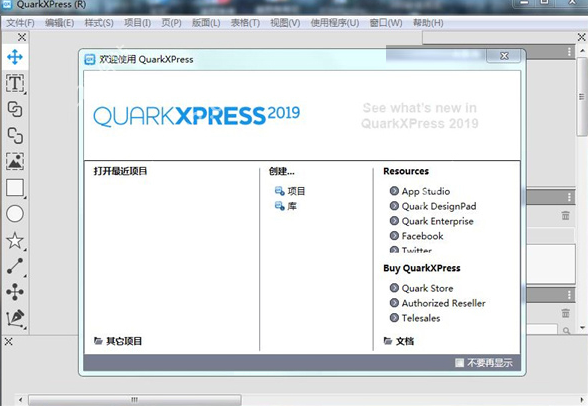The height and width of the screenshot is (406, 588).
Task: Close the welcome dialog
Action: click(x=504, y=56)
